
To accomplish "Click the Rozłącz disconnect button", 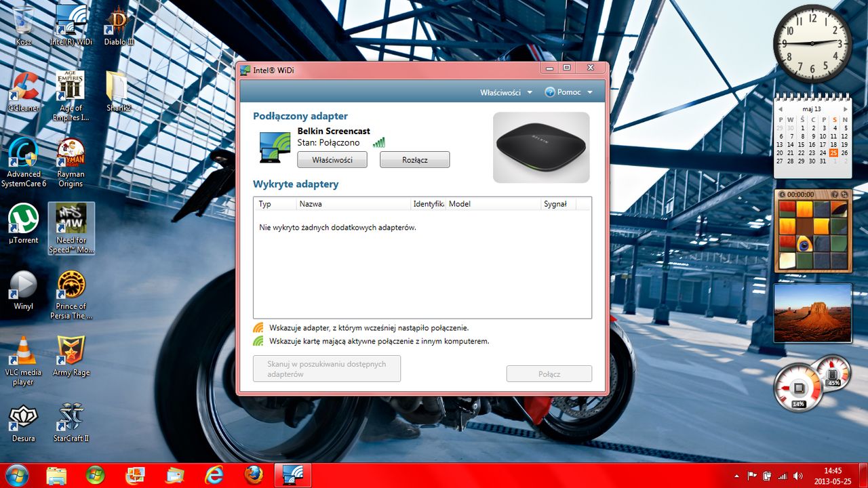I will click(x=415, y=160).
